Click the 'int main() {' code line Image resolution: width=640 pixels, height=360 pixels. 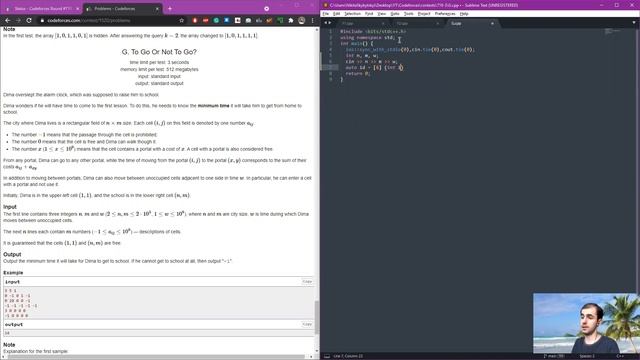(356, 43)
